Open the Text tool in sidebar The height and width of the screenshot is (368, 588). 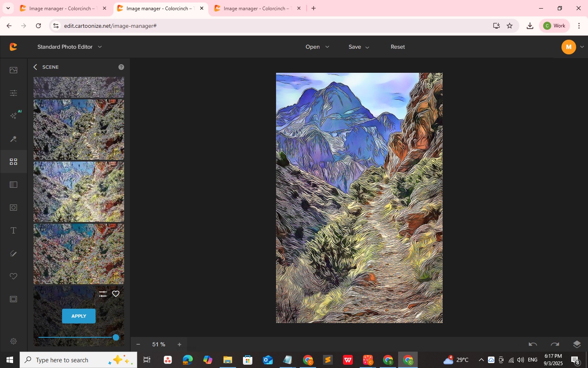point(13,231)
